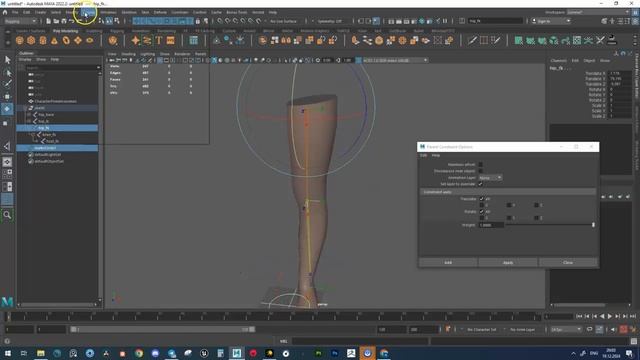The height and width of the screenshot is (360, 640).
Task: Pick the Lasso select tool in toolbox
Action: point(7,73)
